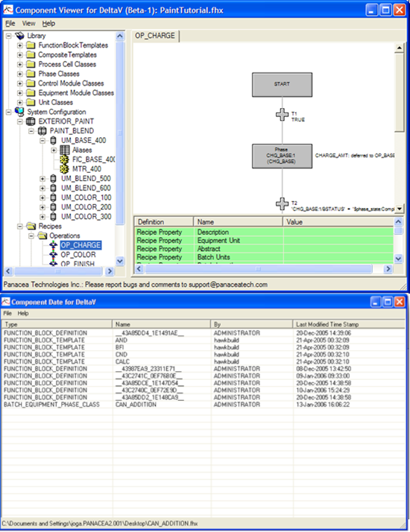Maximize the Component Viewer window
410x532 pixels.
click(385, 10)
